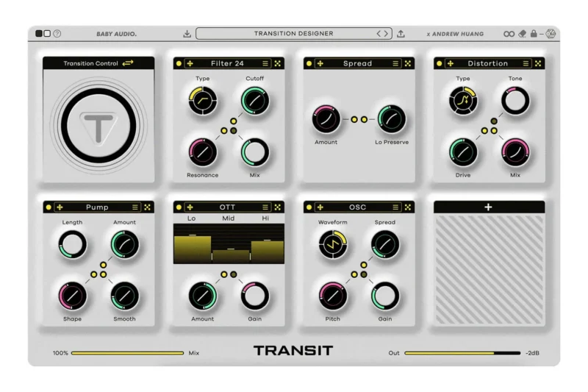Click the help question mark icon
Image resolution: width=588 pixels, height=392 pixels.
[x=57, y=33]
